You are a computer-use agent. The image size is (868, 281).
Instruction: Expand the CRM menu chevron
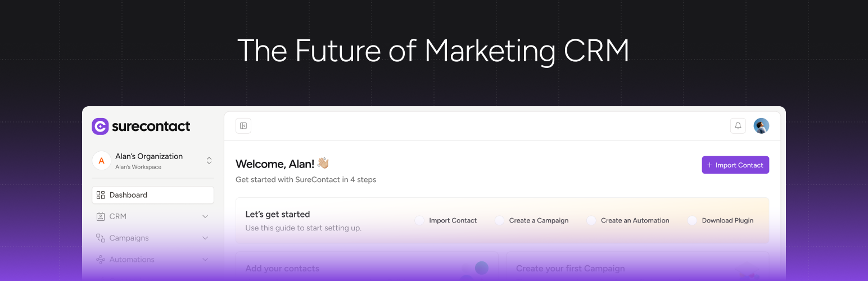205,216
